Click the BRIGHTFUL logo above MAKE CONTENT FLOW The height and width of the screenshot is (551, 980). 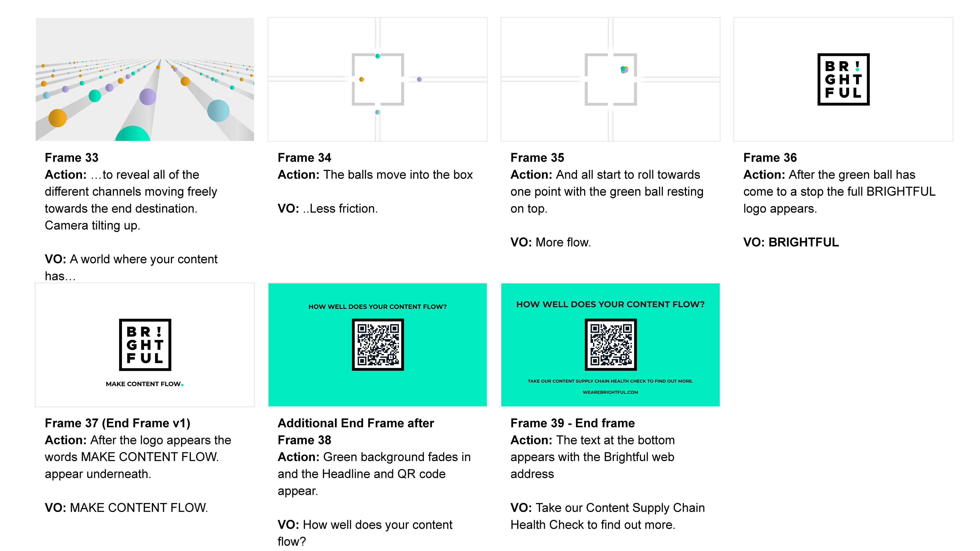click(145, 345)
